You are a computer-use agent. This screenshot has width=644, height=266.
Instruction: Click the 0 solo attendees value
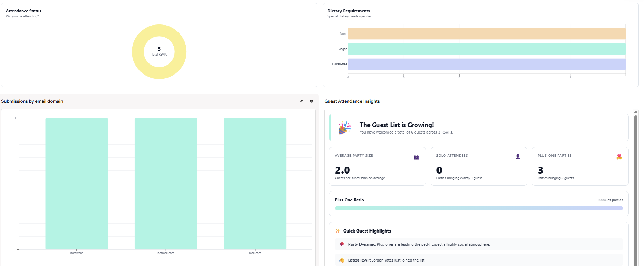click(439, 170)
